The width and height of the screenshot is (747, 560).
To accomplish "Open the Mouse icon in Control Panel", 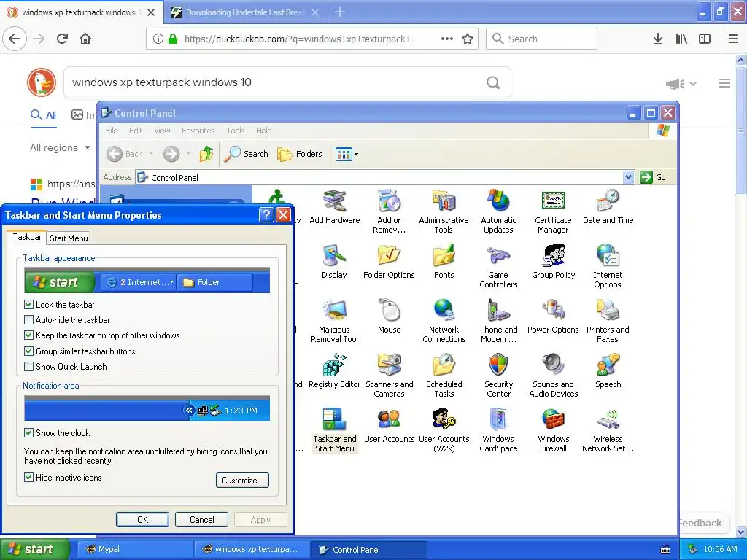I will 390,316.
